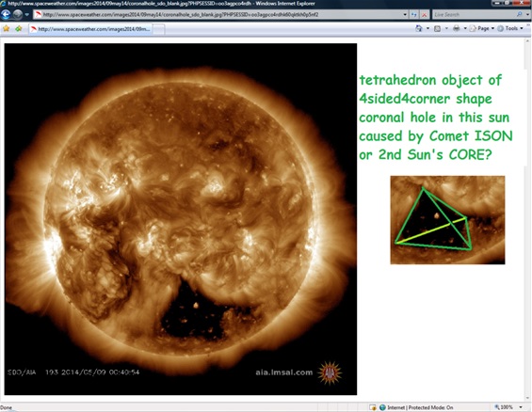
Task: Click the Forward navigation arrow
Action: [17, 14]
